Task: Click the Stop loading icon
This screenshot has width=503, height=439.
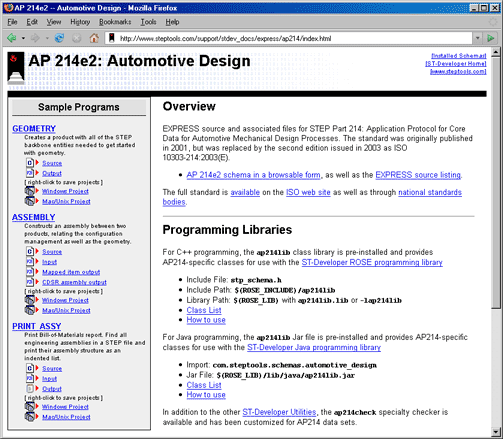Action: point(77,38)
